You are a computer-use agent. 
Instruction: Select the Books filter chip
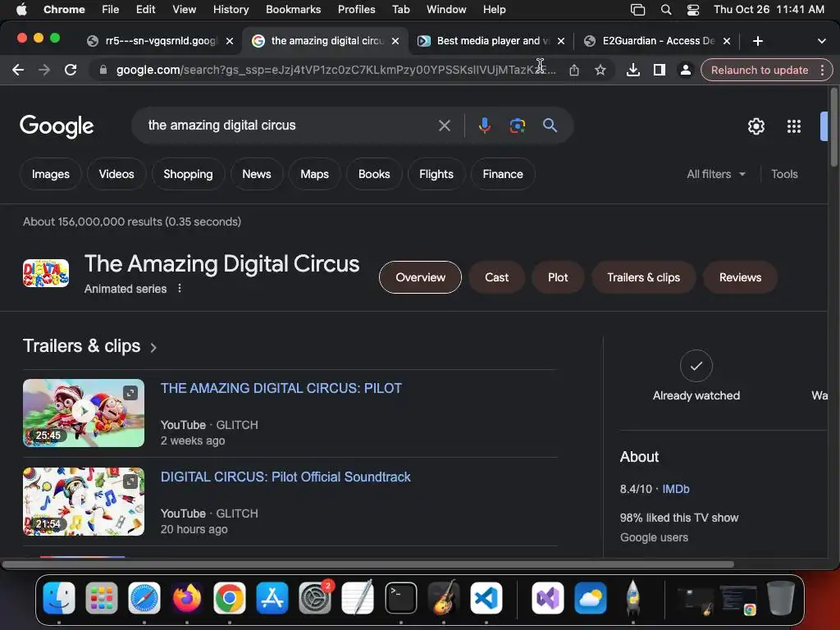pyautogui.click(x=374, y=174)
